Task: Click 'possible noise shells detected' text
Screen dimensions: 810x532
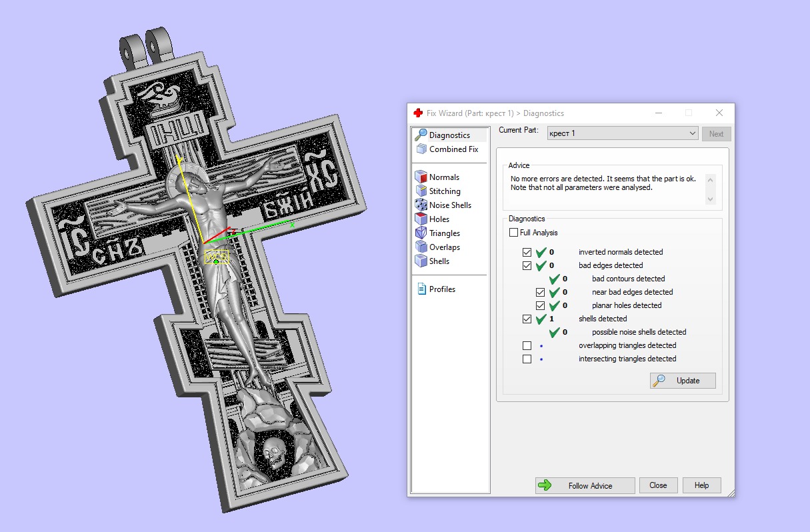Action: 639,332
